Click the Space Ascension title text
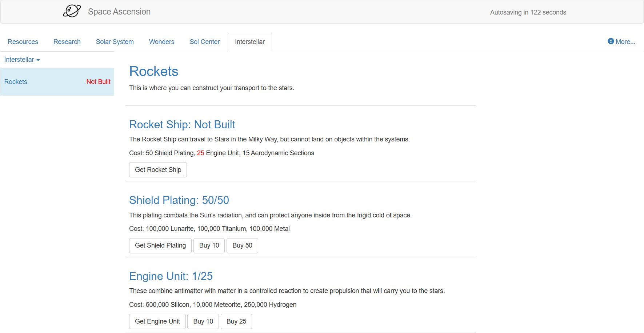Screen dimensions: 644x333 tap(119, 12)
